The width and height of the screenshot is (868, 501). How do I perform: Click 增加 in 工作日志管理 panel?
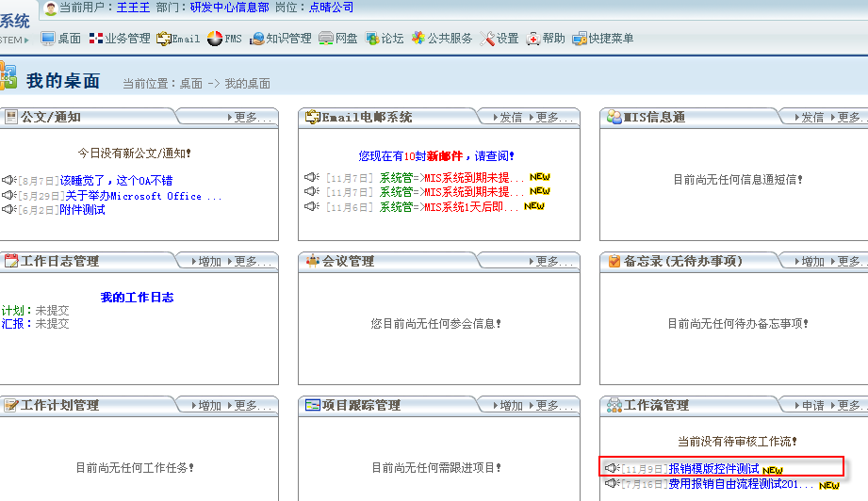pos(209,262)
